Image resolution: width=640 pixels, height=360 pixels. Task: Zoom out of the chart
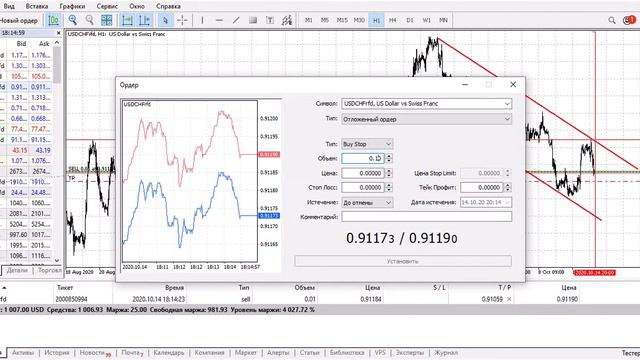click(x=89, y=20)
